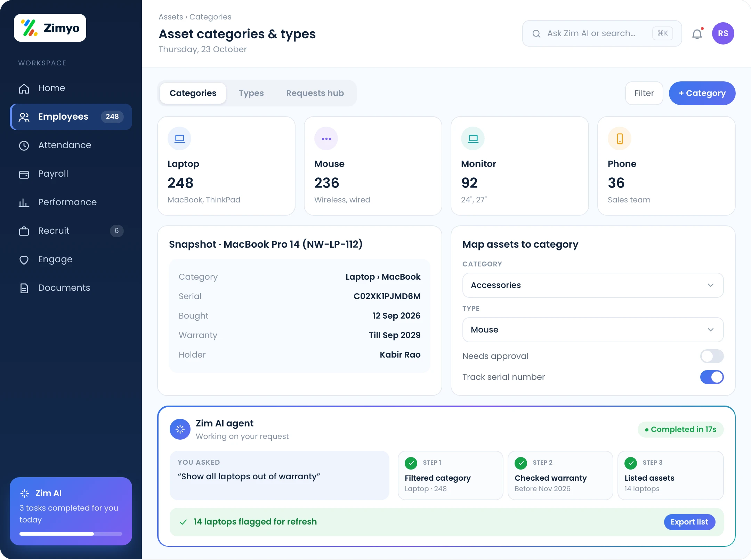Open Documents in the sidebar
The width and height of the screenshot is (751, 560).
tap(71, 288)
